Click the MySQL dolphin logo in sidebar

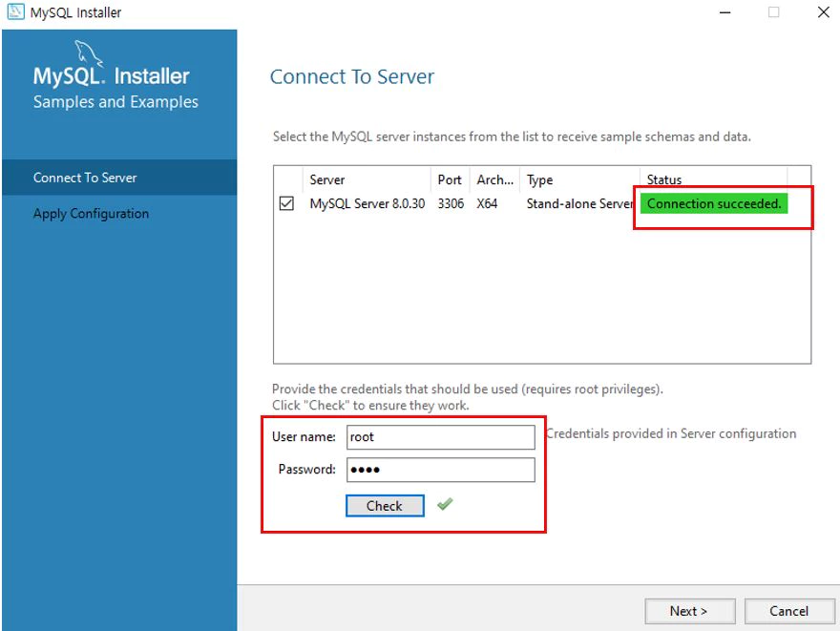[x=89, y=53]
